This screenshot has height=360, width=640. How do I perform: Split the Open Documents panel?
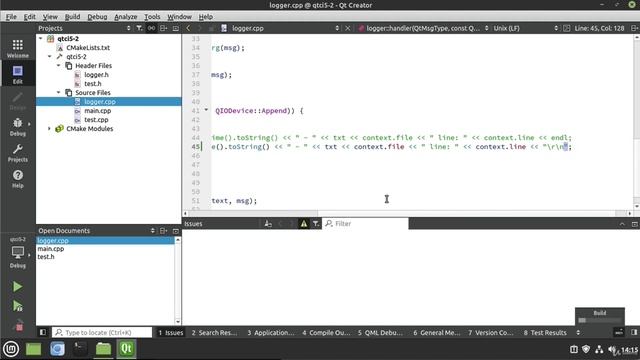163,231
